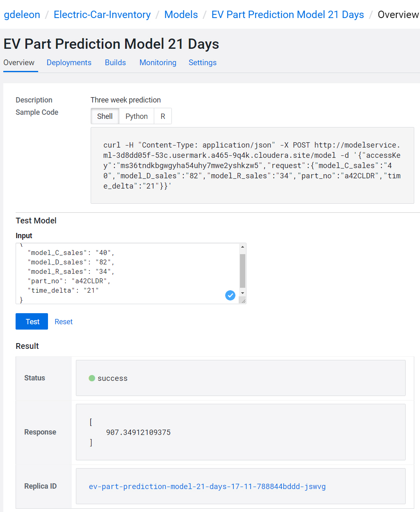Click the Overview breadcrumb text
The height and width of the screenshot is (512, 420).
tap(398, 15)
